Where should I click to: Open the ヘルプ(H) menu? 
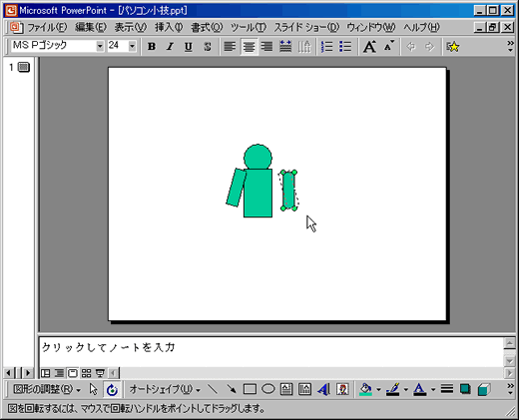click(421, 27)
